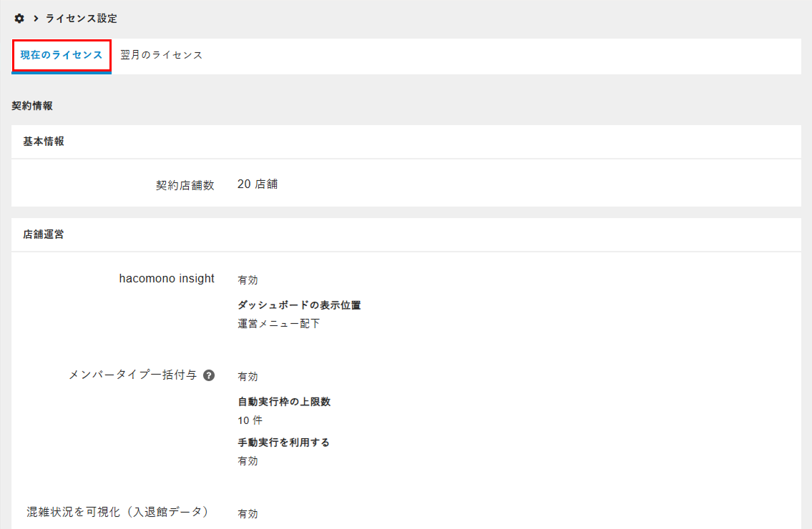Click the help icon beside メンバータイプ一括付与

click(x=209, y=375)
